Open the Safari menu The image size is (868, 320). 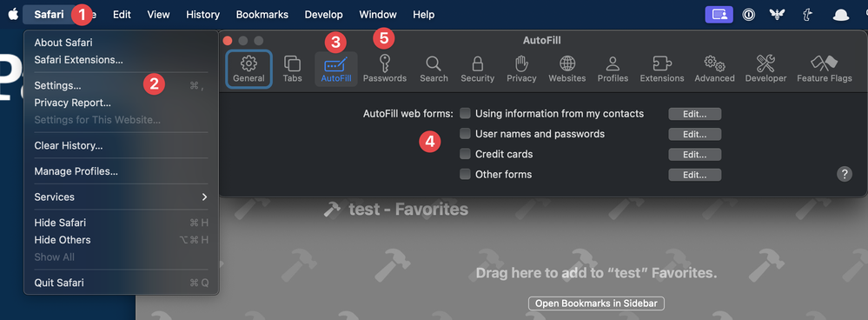coord(49,15)
